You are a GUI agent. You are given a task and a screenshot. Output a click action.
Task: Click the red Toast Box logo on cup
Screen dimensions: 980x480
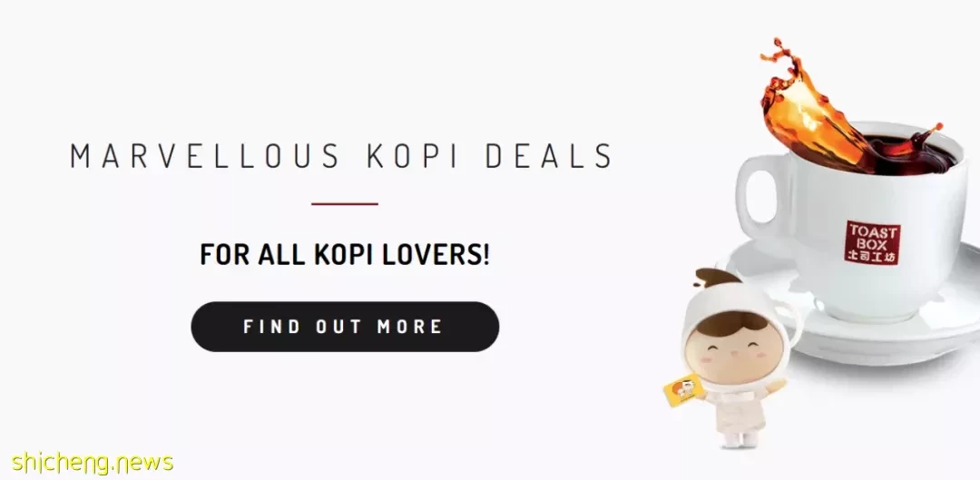pyautogui.click(x=873, y=242)
